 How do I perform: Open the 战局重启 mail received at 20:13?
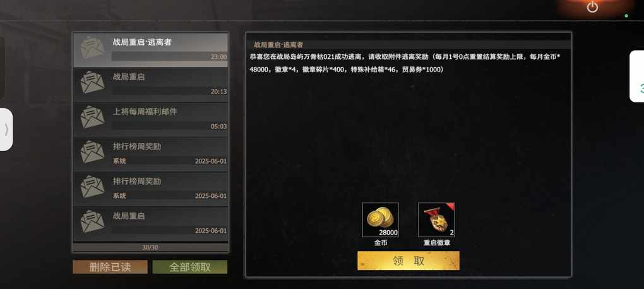[150, 85]
